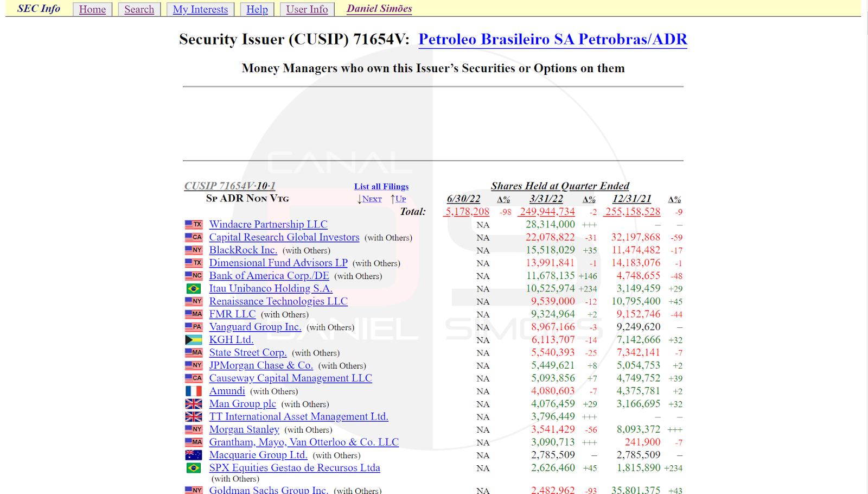Sort by Δ% column after 3/31/22
Screen dimensions: 868x494
589,199
